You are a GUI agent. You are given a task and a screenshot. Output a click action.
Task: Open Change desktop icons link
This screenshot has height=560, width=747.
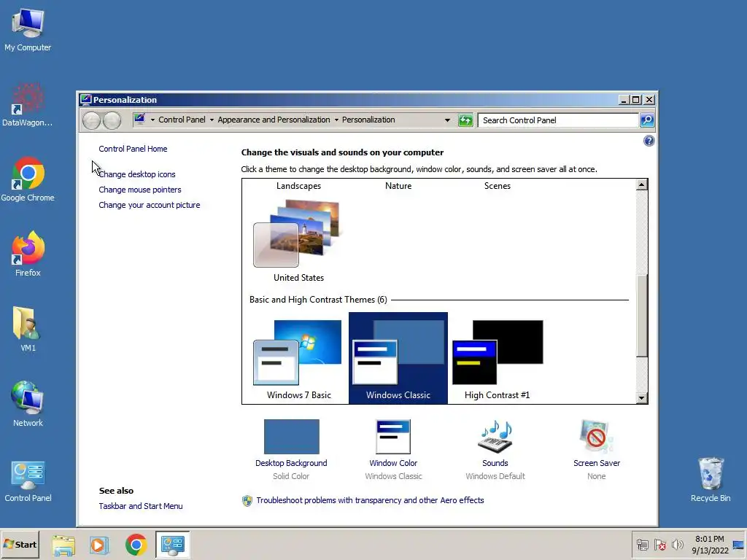pyautogui.click(x=137, y=174)
